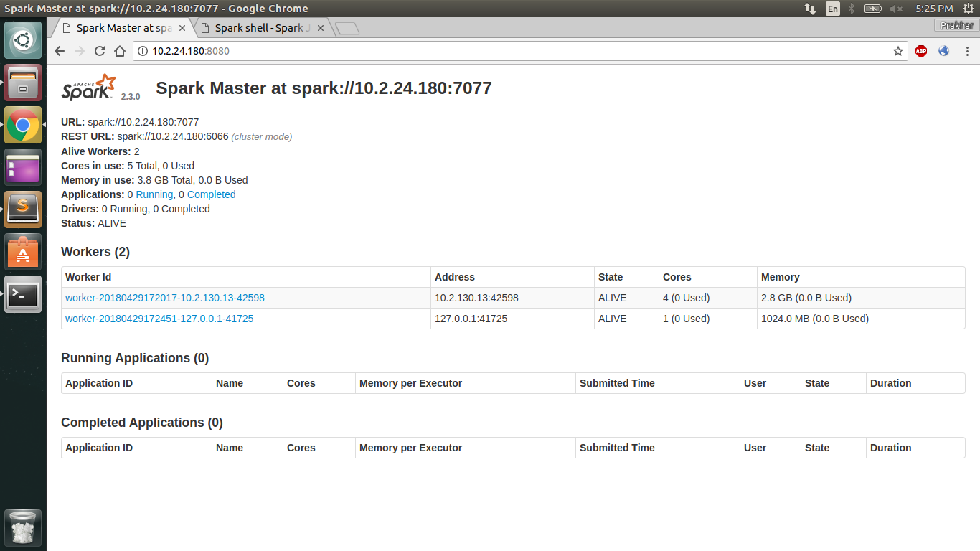Close the Spark shell tab
This screenshot has height=551, width=980.
[321, 28]
